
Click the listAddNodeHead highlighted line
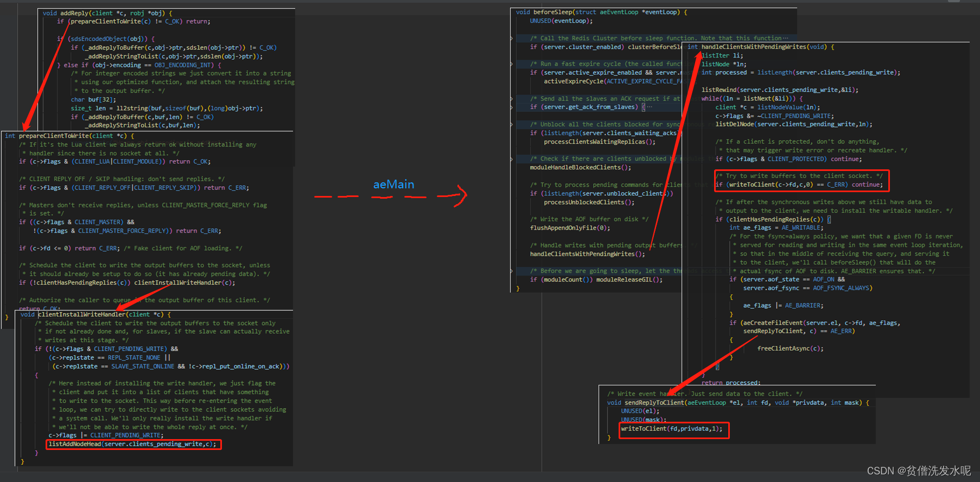pos(133,444)
